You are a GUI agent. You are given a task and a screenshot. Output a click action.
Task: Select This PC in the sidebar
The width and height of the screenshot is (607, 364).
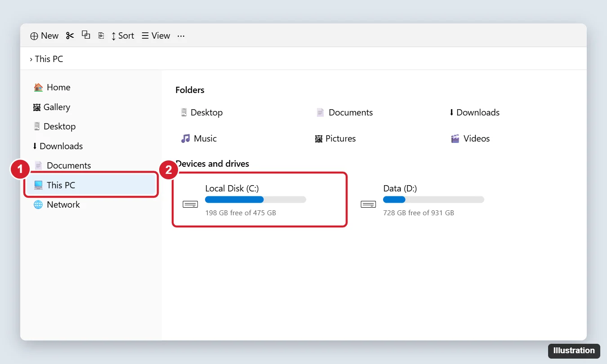coord(92,185)
